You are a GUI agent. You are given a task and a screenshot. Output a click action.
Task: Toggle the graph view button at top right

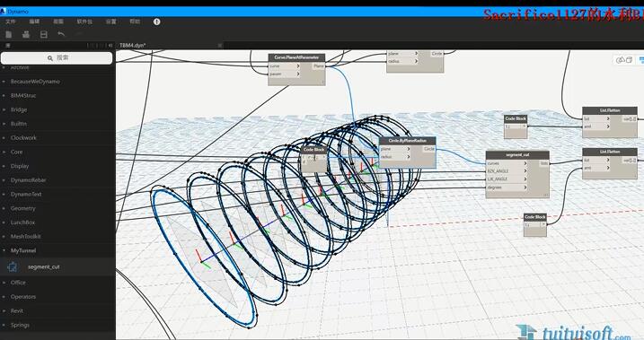pyautogui.click(x=640, y=60)
